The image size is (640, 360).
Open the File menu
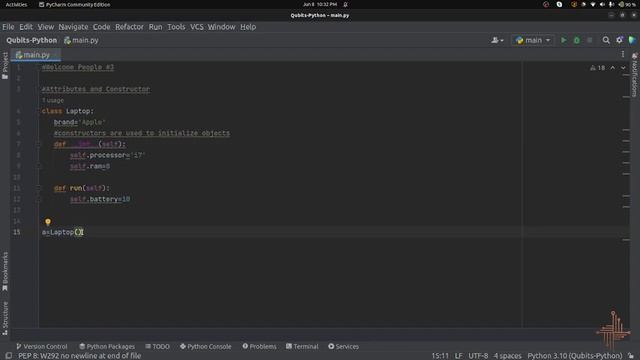point(8,27)
